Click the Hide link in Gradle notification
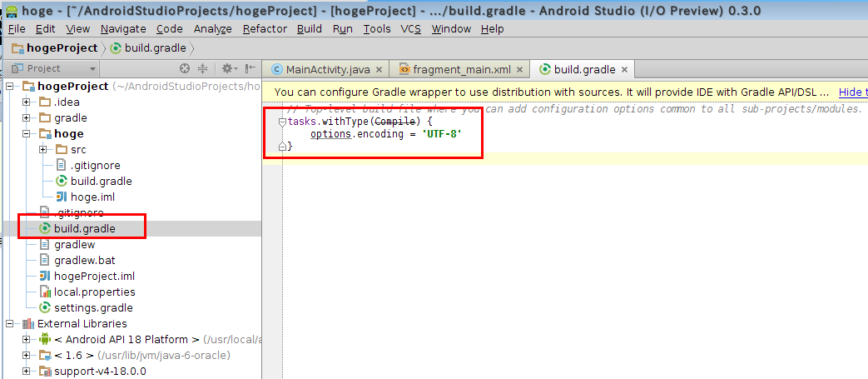This screenshot has height=379, width=868. 851,92
